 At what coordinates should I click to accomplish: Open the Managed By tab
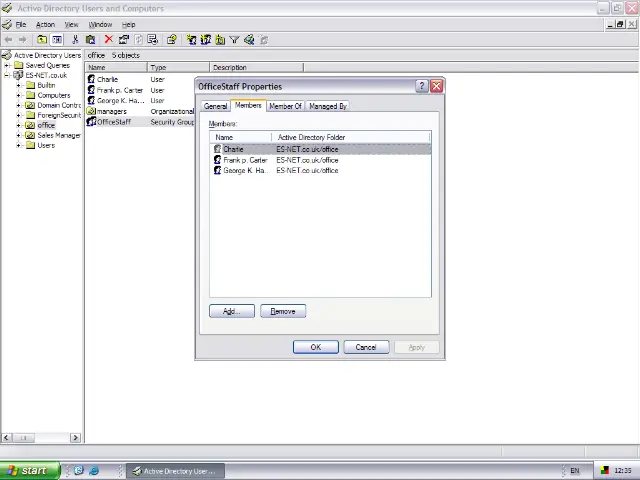(327, 106)
